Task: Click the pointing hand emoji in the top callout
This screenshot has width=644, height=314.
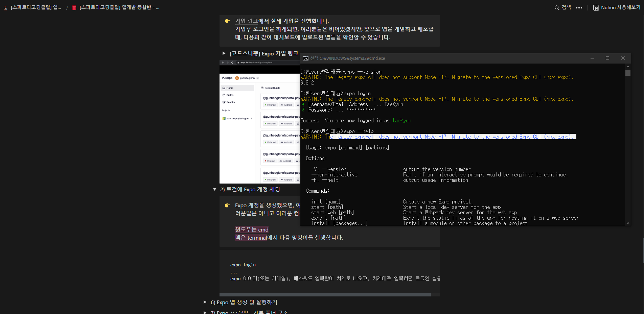Action: 228,21
